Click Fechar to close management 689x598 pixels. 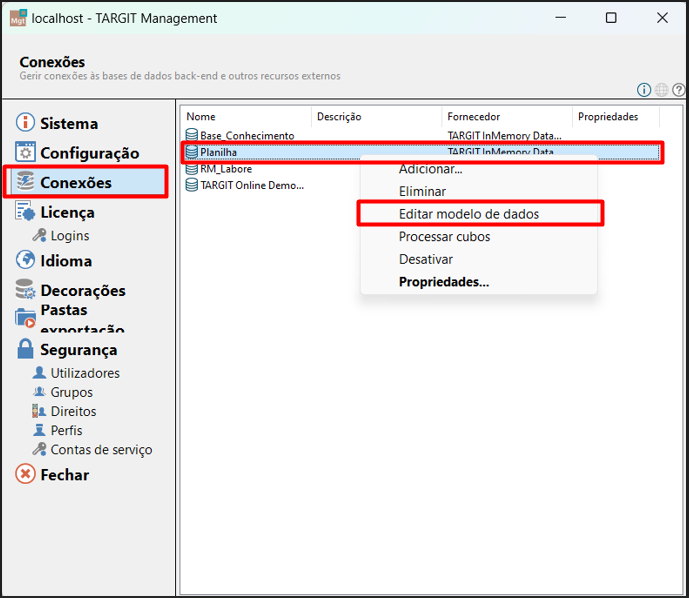click(65, 475)
